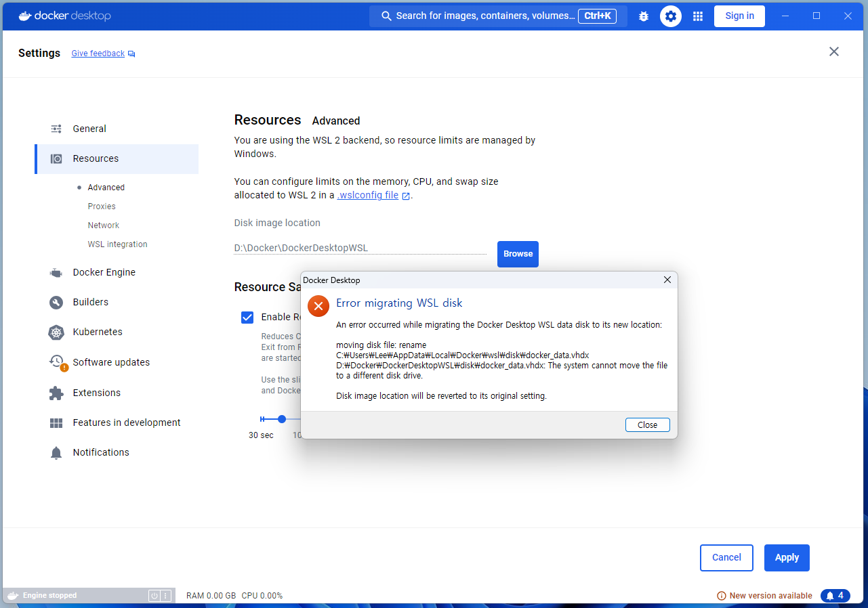Click the Cancel button

[726, 558]
